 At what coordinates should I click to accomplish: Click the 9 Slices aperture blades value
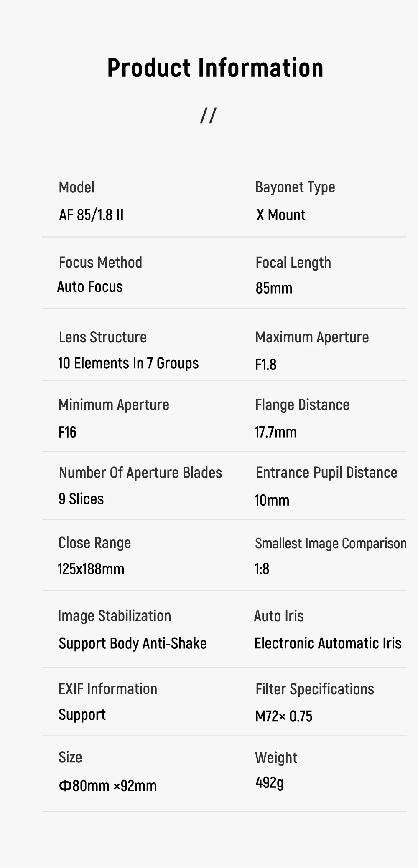pyautogui.click(x=81, y=499)
